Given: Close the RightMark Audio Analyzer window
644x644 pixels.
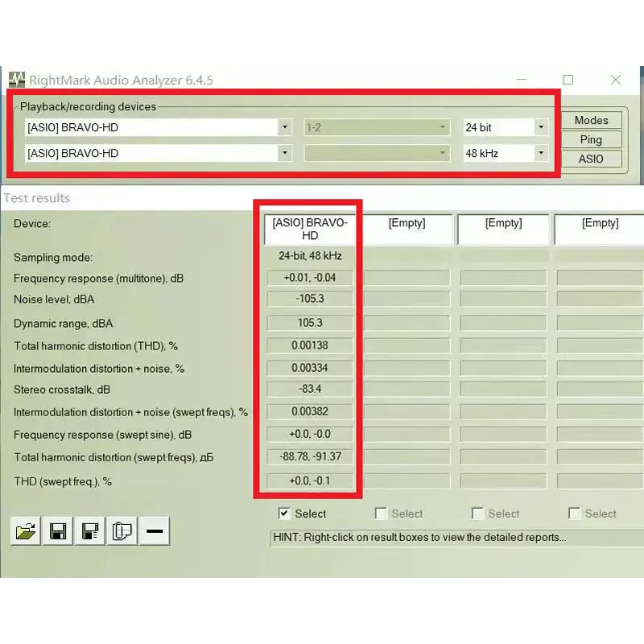Looking at the screenshot, I should coord(615,80).
